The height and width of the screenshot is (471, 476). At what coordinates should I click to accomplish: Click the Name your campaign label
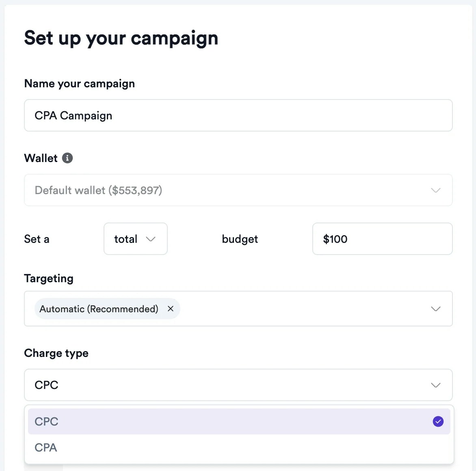pyautogui.click(x=80, y=84)
